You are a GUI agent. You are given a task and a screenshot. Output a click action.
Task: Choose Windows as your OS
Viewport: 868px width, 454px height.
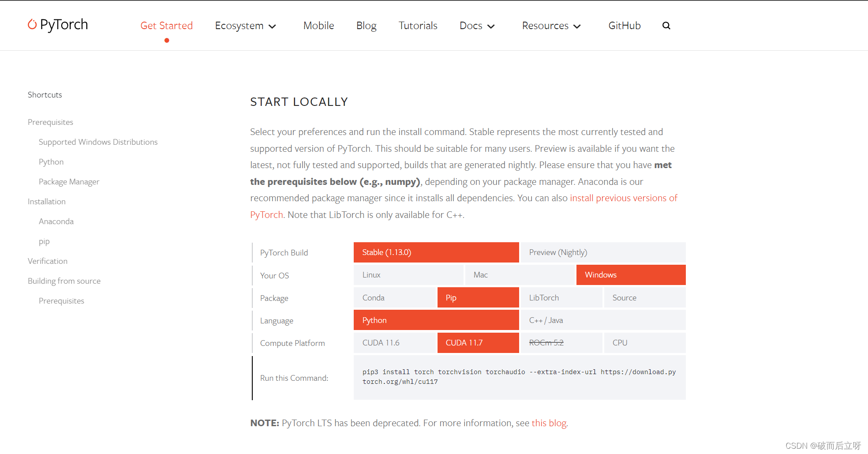(631, 275)
